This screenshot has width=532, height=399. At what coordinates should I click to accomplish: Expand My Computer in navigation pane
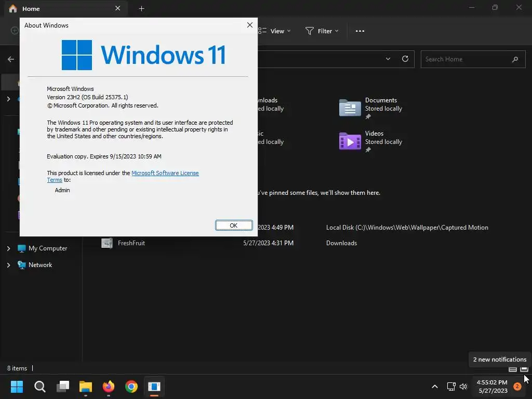[8, 248]
